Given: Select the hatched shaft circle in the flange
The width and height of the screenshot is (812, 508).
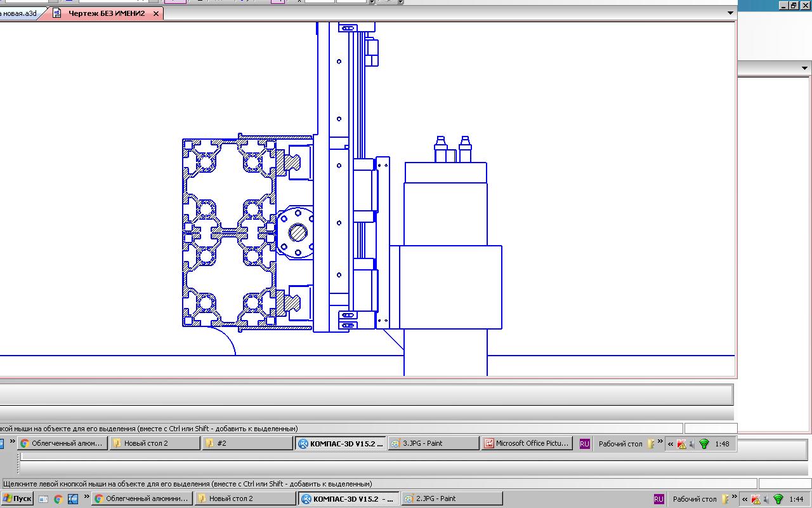Looking at the screenshot, I should [x=298, y=232].
